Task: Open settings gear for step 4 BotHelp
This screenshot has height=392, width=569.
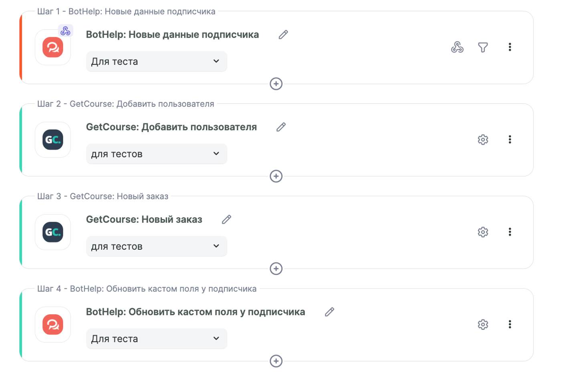Action: pos(483,324)
